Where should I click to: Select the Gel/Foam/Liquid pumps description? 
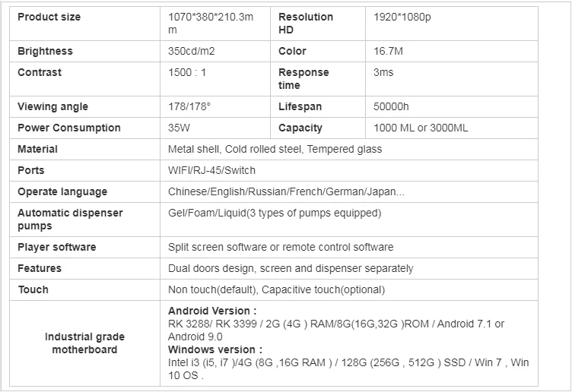pos(275,213)
